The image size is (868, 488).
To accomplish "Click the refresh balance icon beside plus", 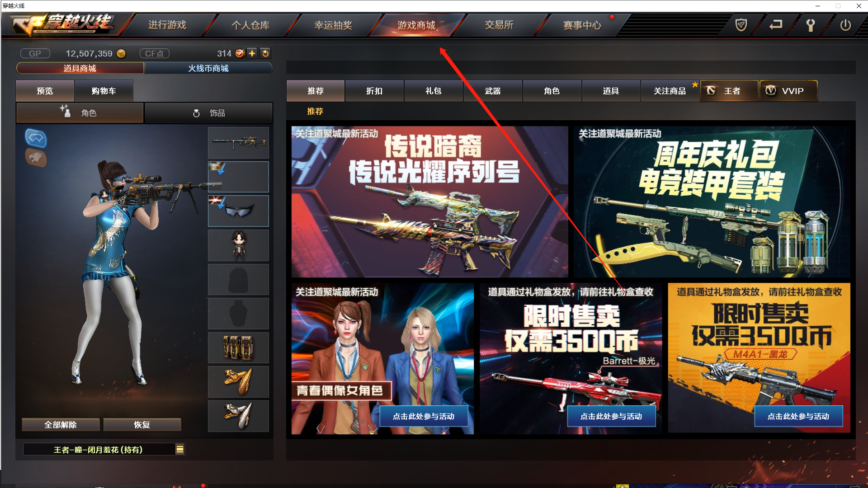I will coord(265,53).
